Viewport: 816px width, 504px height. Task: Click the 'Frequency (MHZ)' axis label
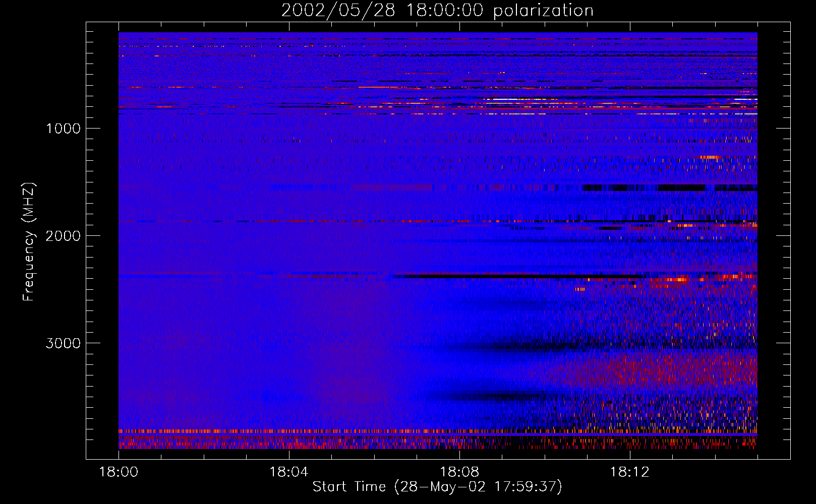coord(28,241)
